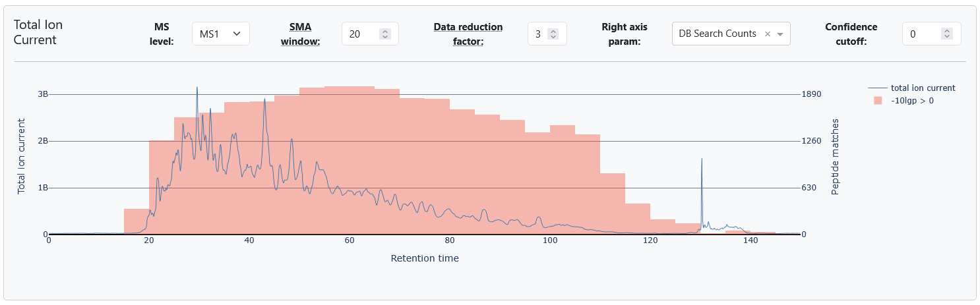Expand the Right axis param dropdown arrow
This screenshot has height=305, width=980.
(780, 34)
